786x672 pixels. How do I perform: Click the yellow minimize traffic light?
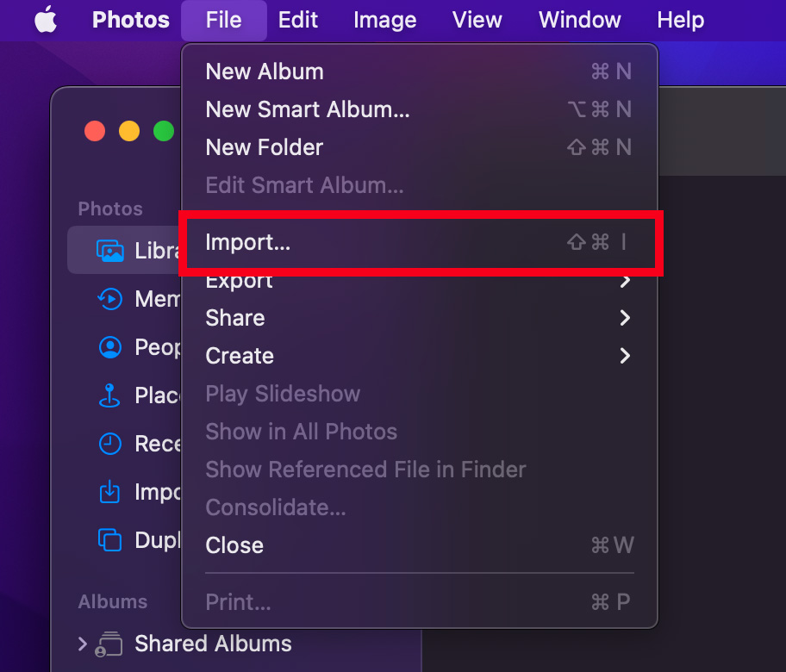coord(129,131)
